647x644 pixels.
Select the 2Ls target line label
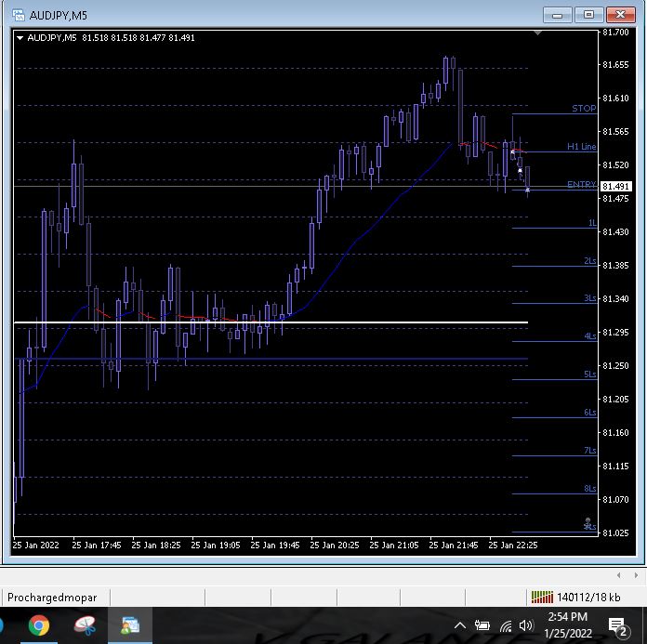(x=590, y=261)
